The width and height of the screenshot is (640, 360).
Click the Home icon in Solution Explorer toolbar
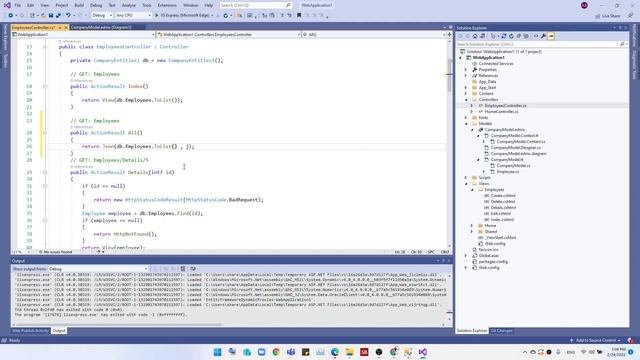pyautogui.click(x=475, y=36)
